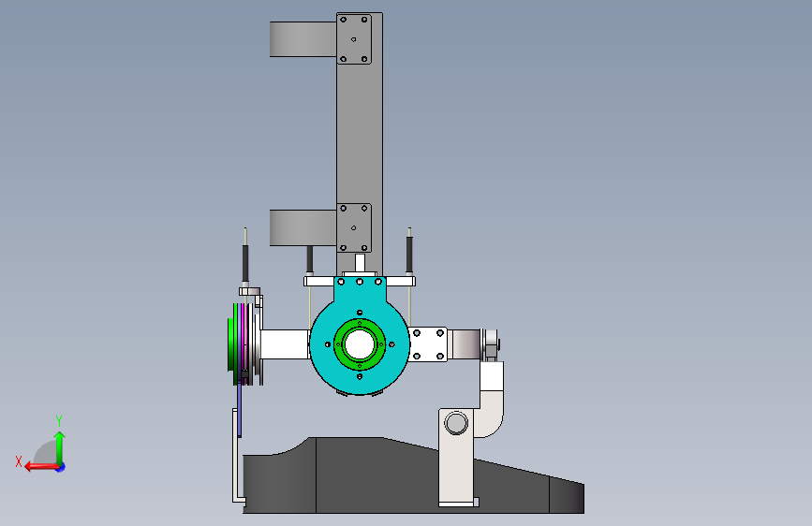Select the lower bolted mounting plate on column
The height and width of the screenshot is (526, 812).
point(354,227)
